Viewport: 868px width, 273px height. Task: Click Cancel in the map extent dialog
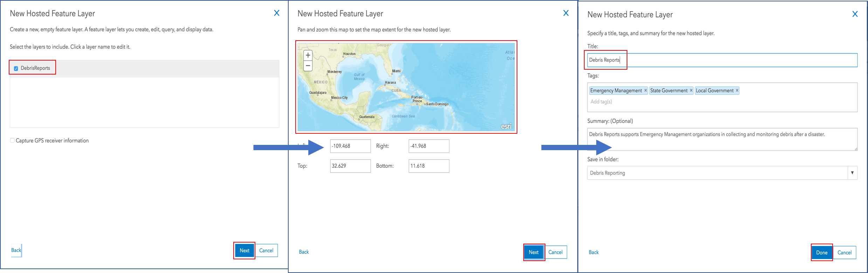(x=556, y=252)
